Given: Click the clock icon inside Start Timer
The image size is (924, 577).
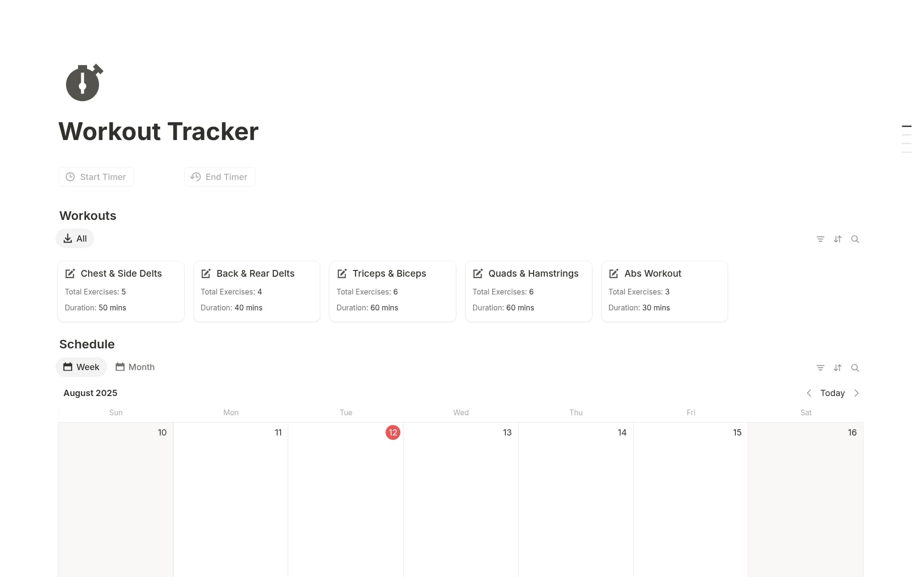Looking at the screenshot, I should [70, 177].
